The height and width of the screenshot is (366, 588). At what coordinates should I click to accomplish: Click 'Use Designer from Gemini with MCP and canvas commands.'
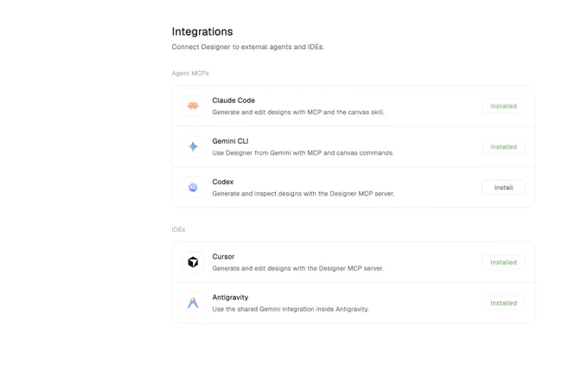point(303,153)
